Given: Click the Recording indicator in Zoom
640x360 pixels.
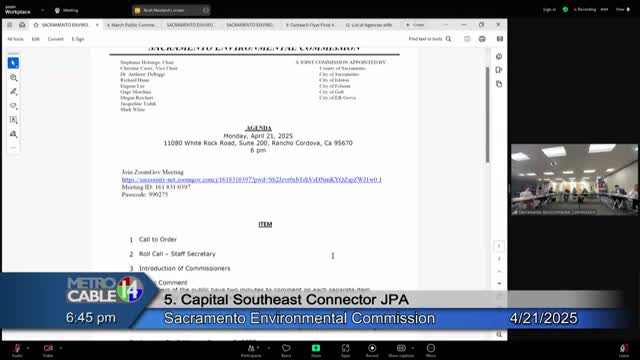Looking at the screenshot, I should click(585, 9).
